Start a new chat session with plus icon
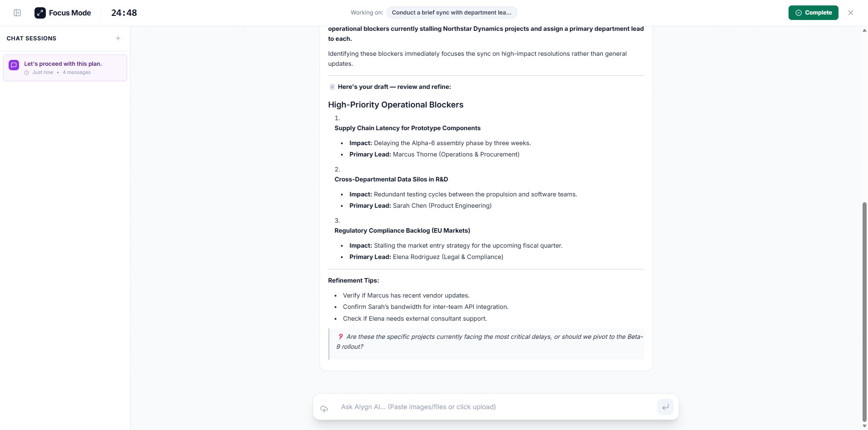Screen dimensions: 868x430 pos(118,38)
